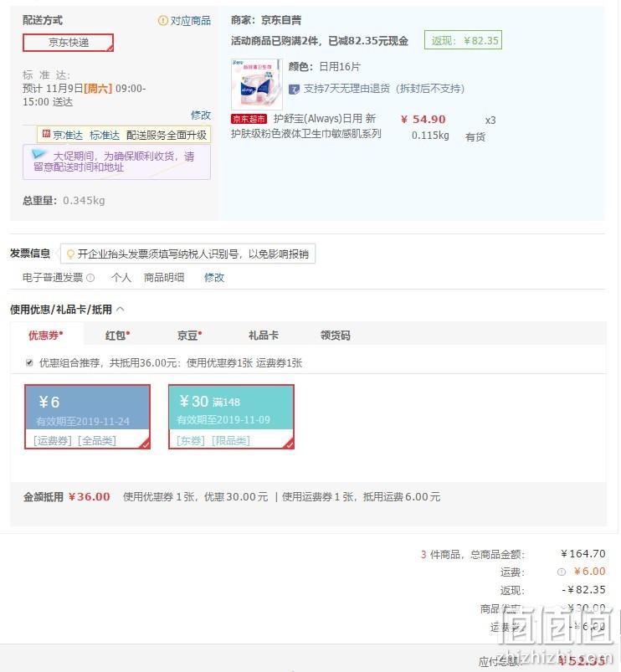Click the 总重量 0.345kg text
Viewport: 621px width, 672px height.
coord(64,201)
